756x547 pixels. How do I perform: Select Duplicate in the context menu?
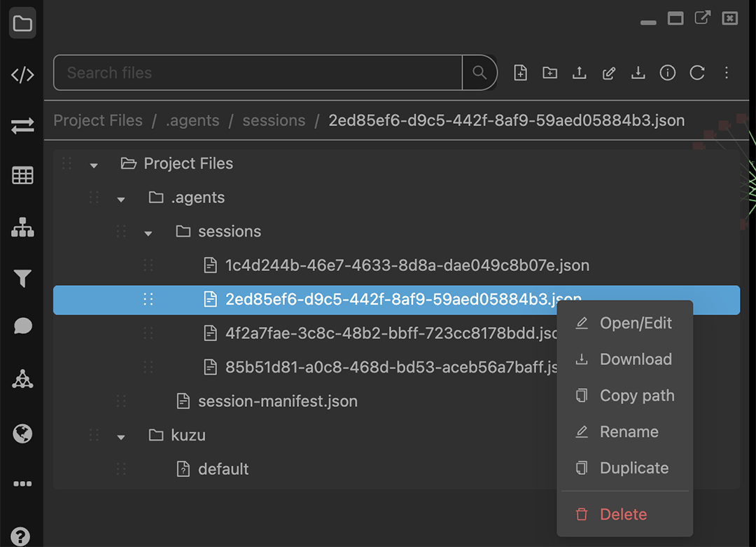coord(625,468)
